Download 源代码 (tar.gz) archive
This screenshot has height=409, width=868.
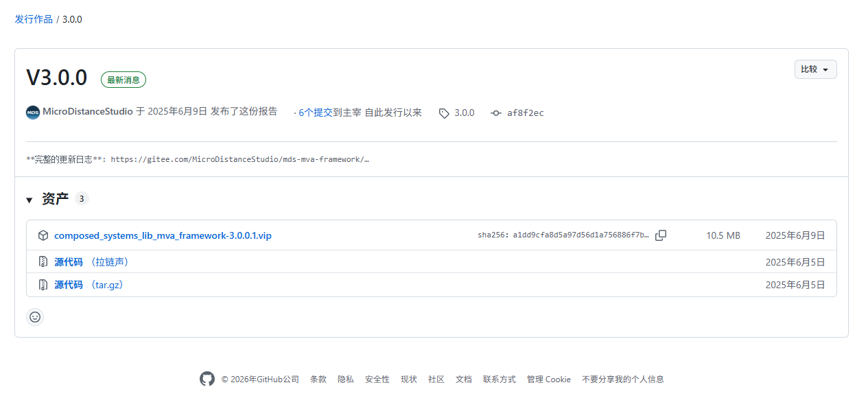coord(89,285)
